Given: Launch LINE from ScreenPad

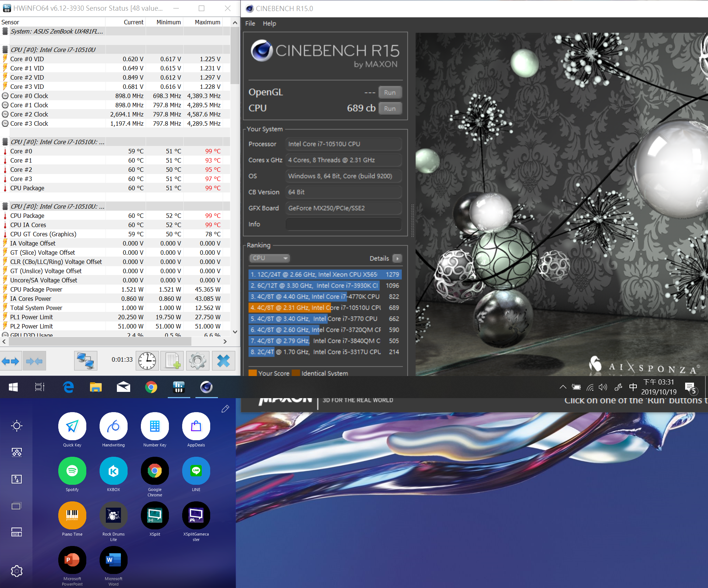Looking at the screenshot, I should coord(196,471).
